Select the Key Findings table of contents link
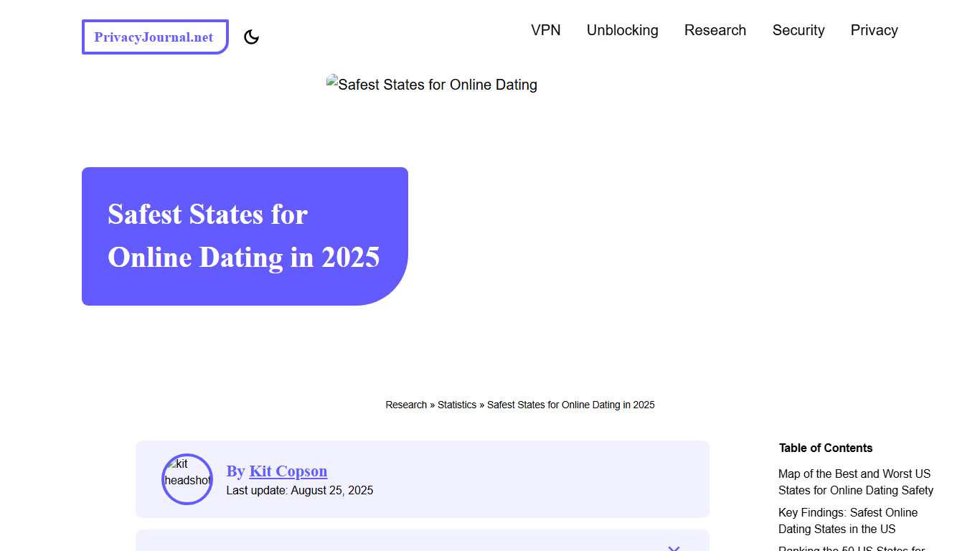 pyautogui.click(x=848, y=520)
